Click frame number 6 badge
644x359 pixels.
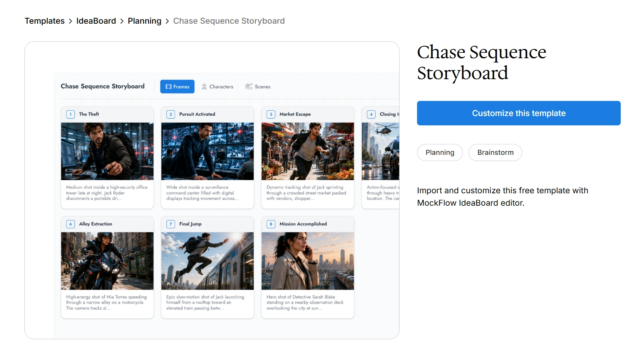click(x=70, y=224)
